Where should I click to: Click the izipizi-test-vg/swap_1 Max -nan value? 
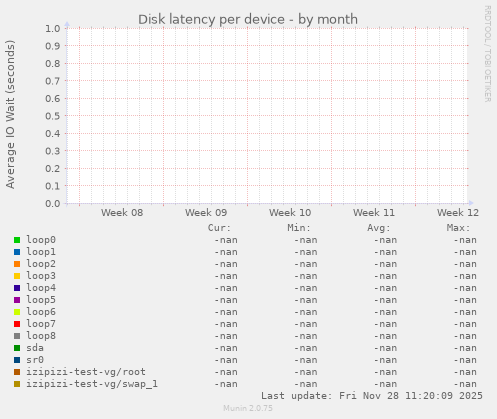click(465, 384)
